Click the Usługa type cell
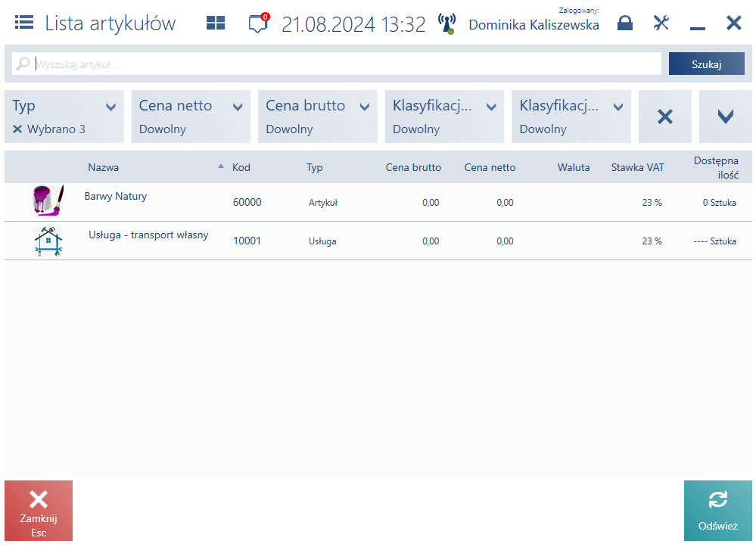 [322, 241]
